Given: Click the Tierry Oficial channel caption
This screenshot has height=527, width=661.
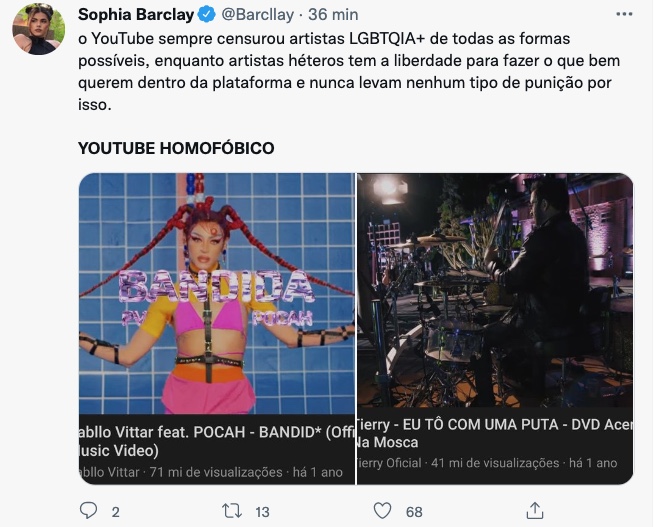Looking at the screenshot, I should point(390,463).
